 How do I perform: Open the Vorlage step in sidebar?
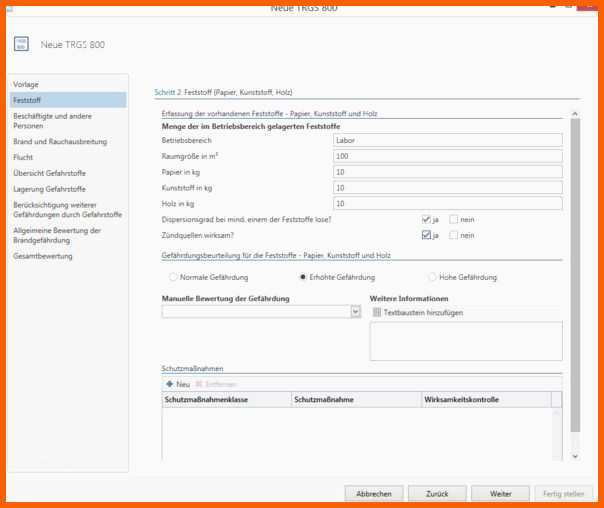tap(27, 84)
